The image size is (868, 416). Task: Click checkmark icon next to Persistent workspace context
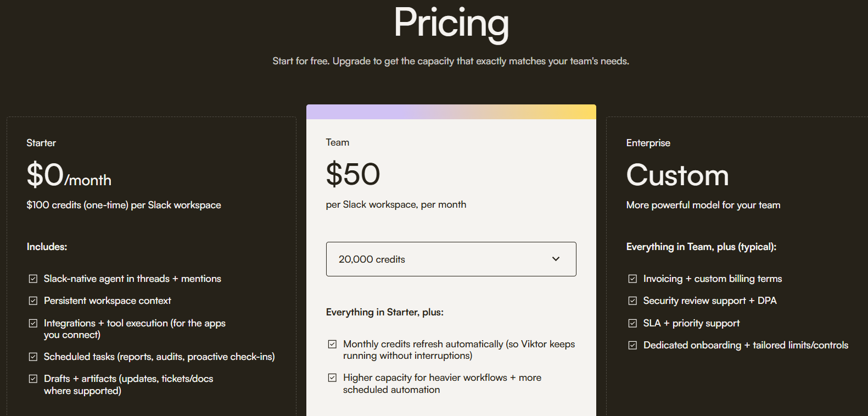(x=33, y=301)
